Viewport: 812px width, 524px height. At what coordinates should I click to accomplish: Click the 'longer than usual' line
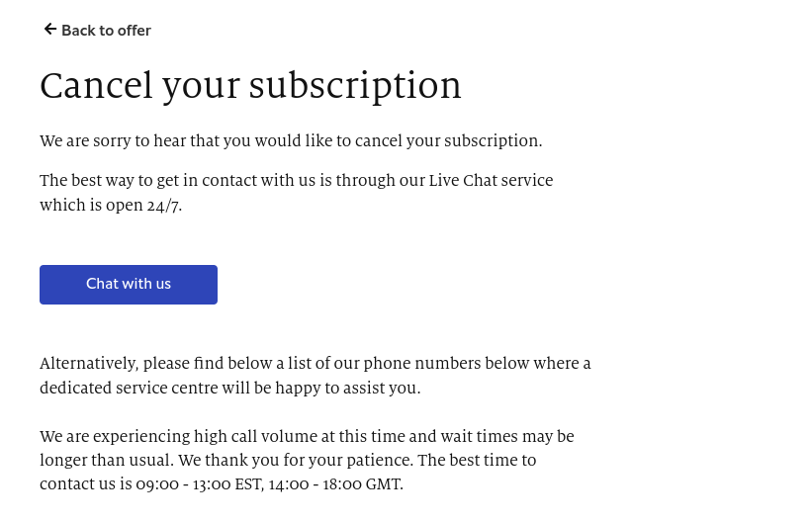(x=288, y=461)
